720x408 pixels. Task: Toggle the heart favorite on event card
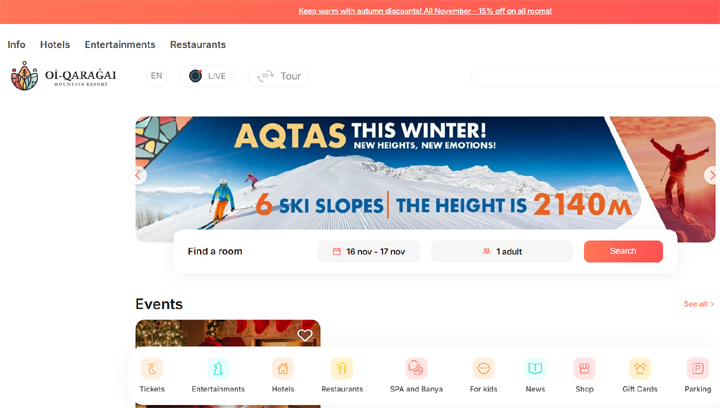[305, 335]
